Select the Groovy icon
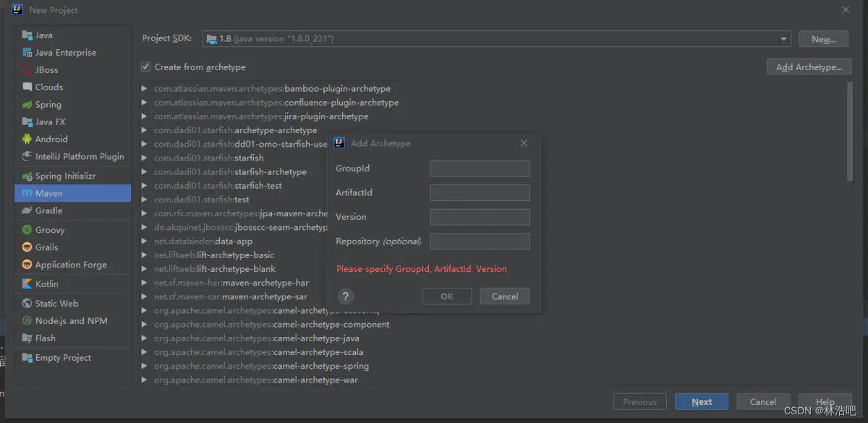Viewport: 868px width, 423px height. pos(27,230)
